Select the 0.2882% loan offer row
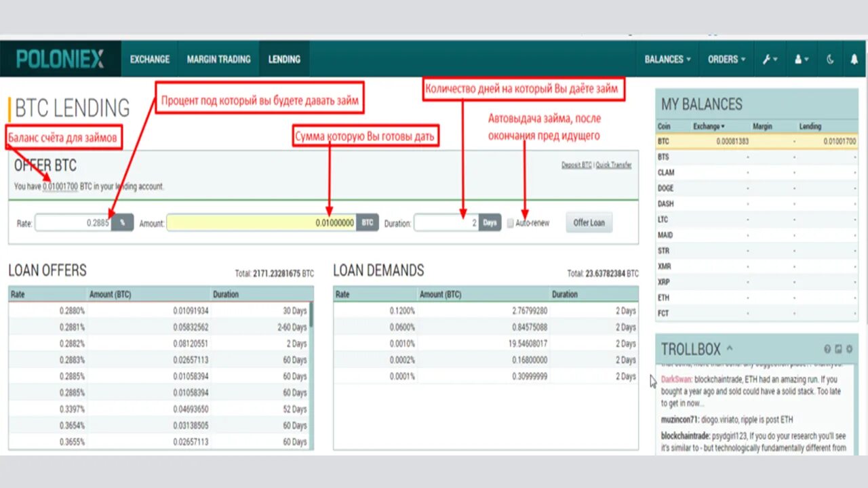Viewport: 868px width, 488px height. 159,344
